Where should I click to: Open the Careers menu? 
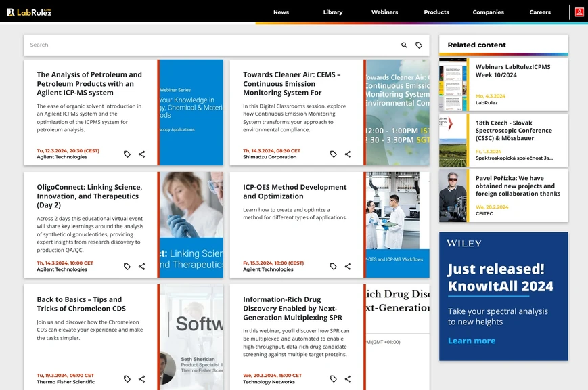(540, 12)
